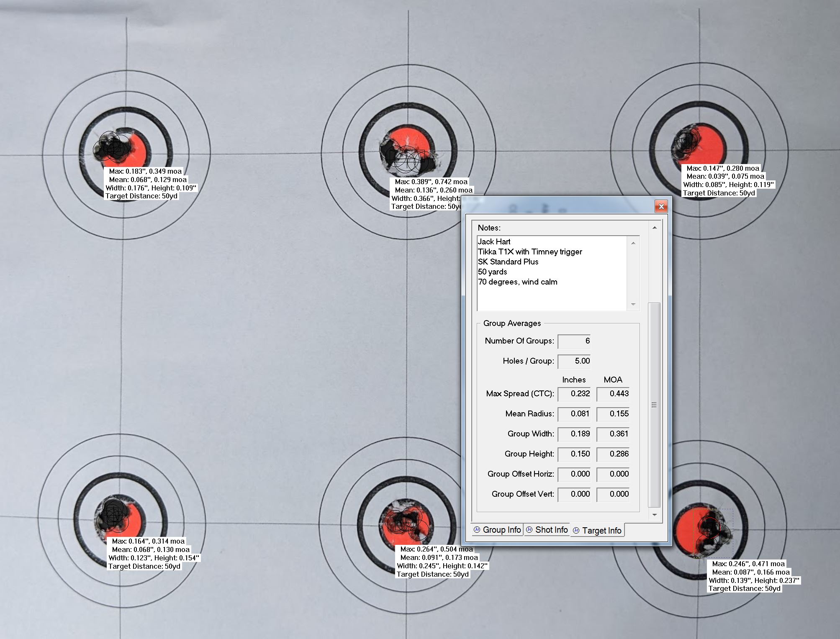Click the Notes box scroll down arrow

(633, 304)
